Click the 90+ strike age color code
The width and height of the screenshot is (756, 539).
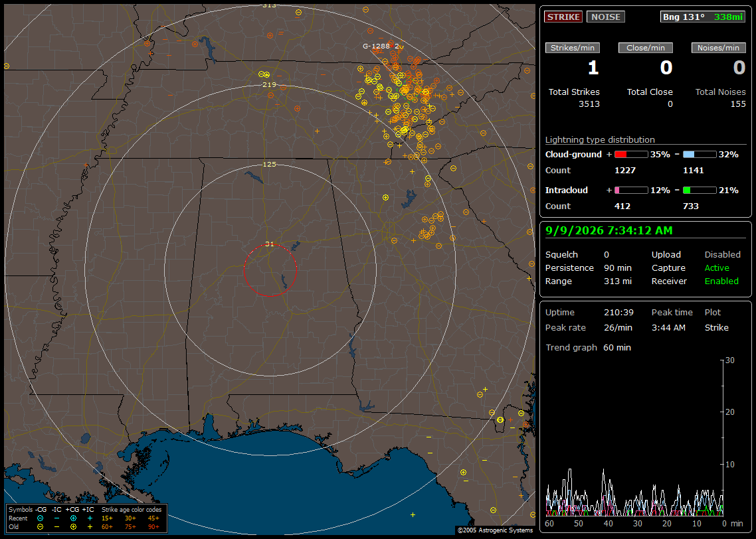[154, 527]
